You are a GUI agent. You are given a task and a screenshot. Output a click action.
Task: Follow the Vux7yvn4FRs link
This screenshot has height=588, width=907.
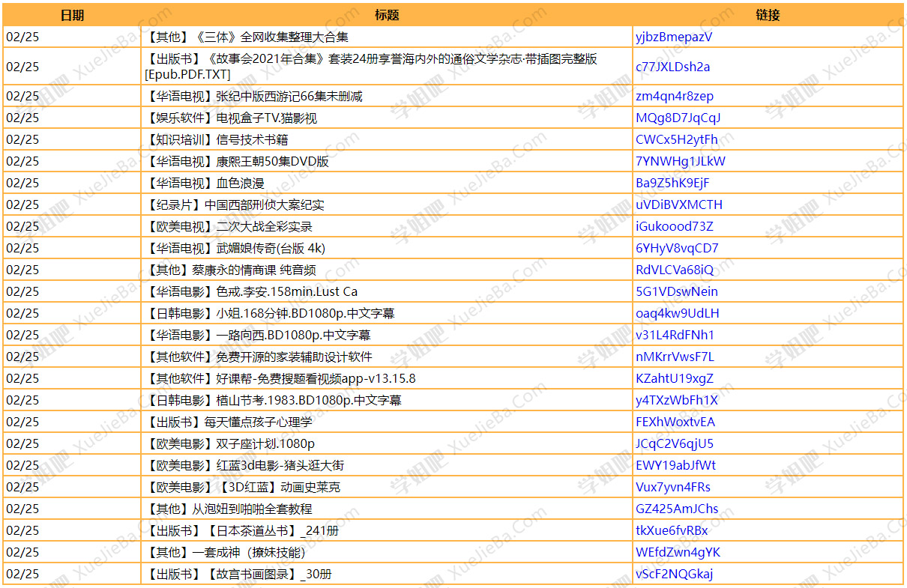click(x=673, y=487)
